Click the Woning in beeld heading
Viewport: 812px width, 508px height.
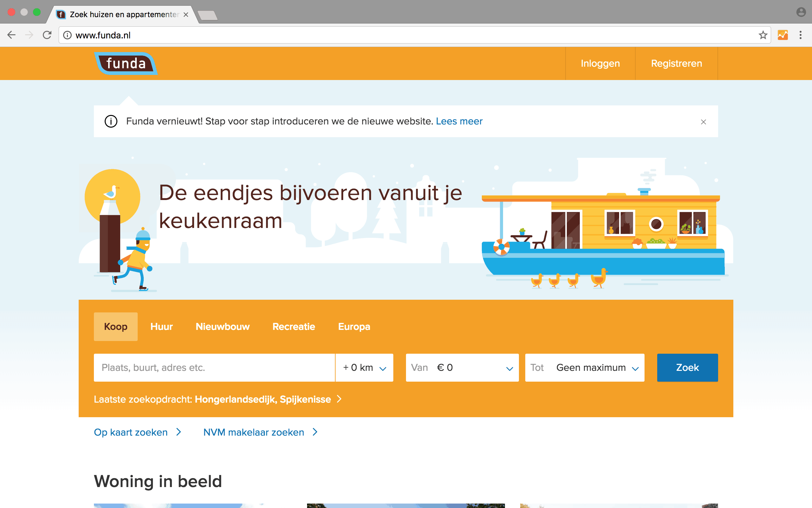click(x=158, y=481)
